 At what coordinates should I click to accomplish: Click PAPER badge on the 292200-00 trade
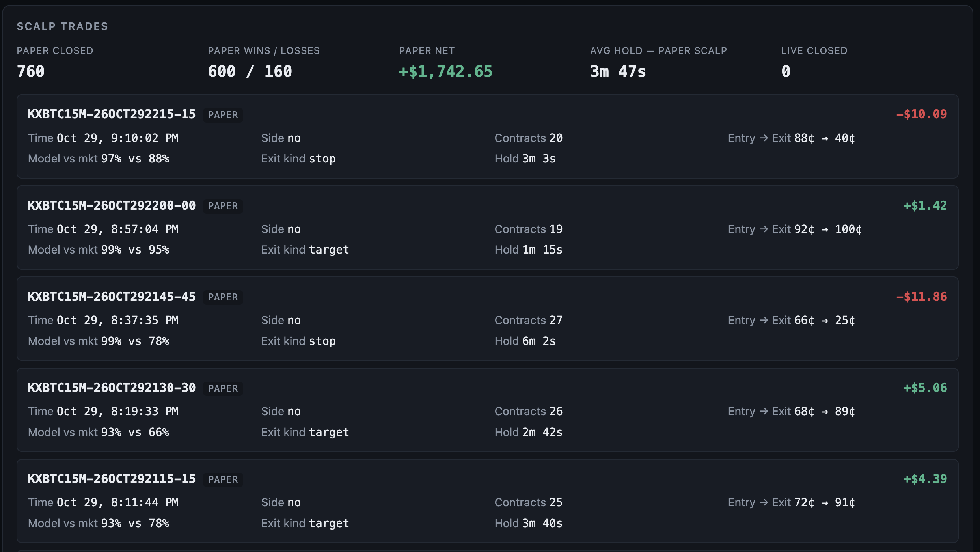223,206
